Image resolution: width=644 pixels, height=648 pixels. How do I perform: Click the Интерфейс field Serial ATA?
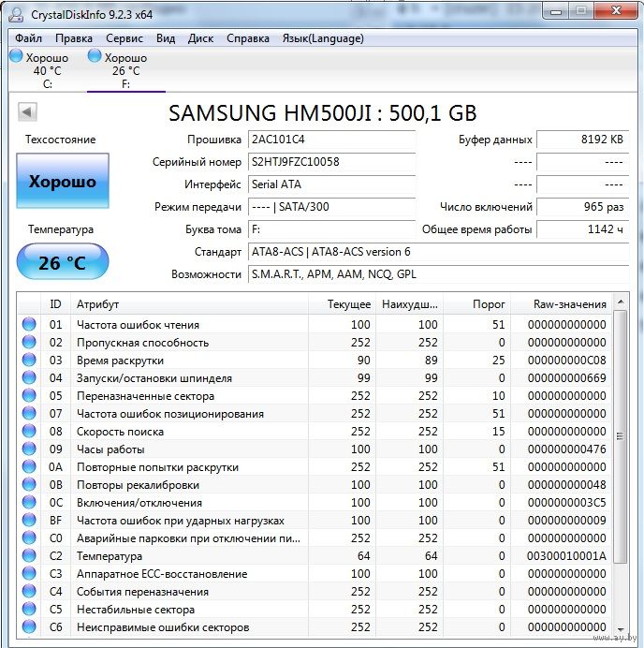click(331, 184)
